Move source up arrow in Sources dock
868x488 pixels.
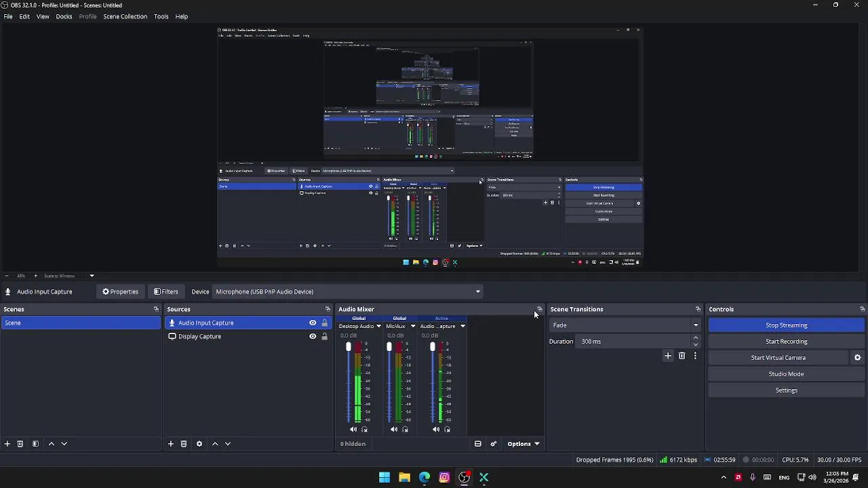[215, 444]
